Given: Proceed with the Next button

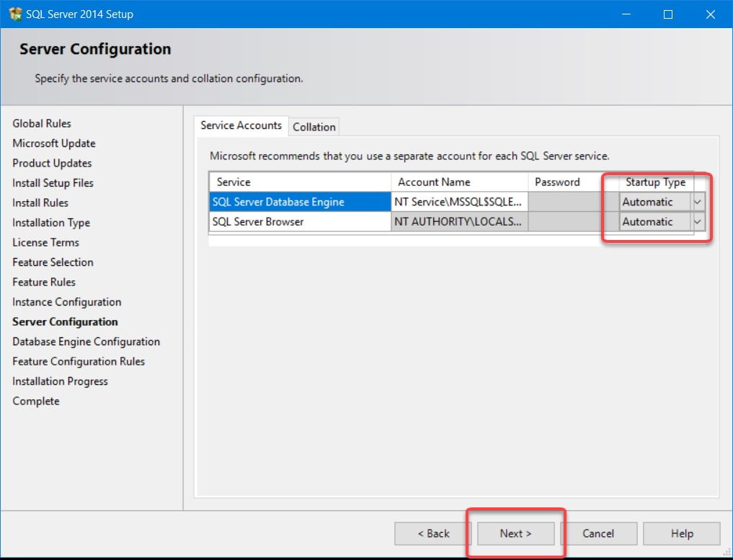Looking at the screenshot, I should 515,533.
